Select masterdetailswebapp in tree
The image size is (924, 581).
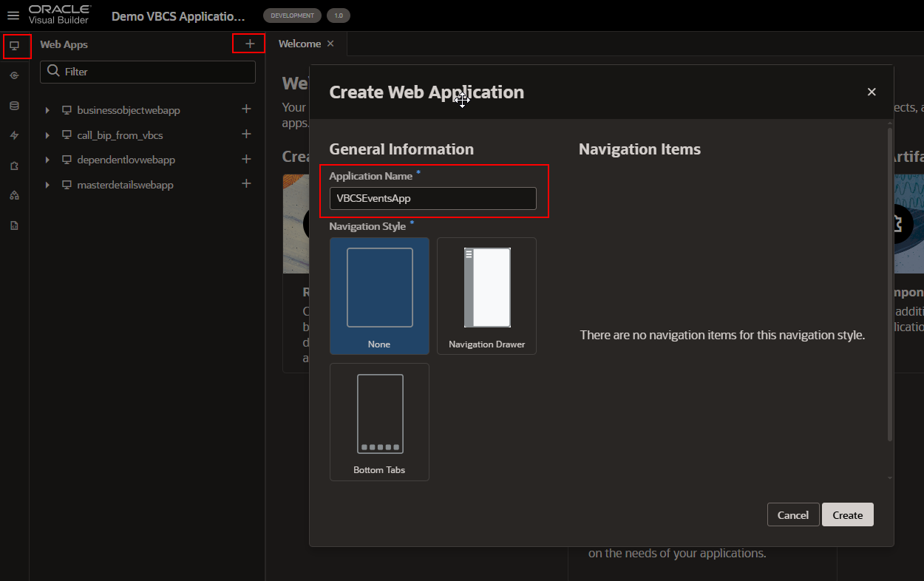click(126, 185)
